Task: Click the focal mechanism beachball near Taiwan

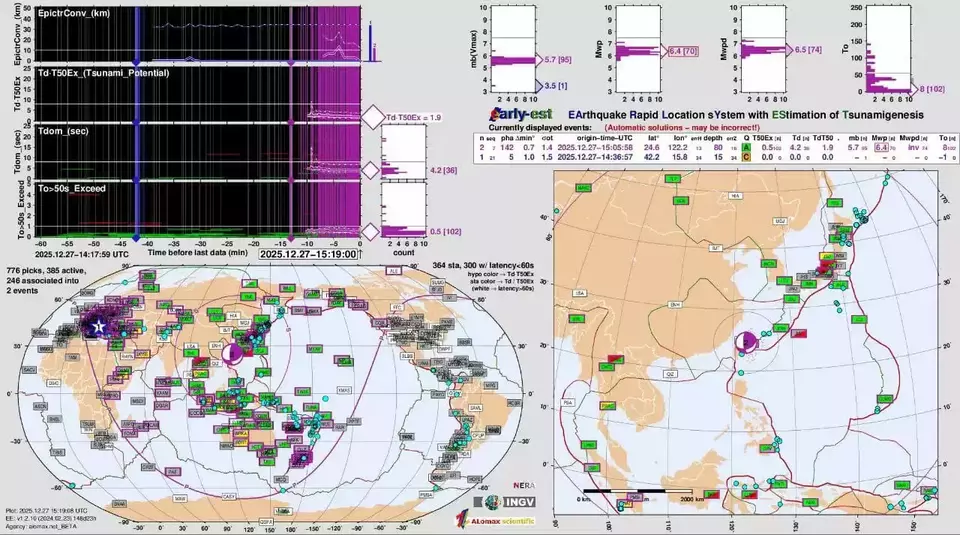Action: (x=745, y=342)
